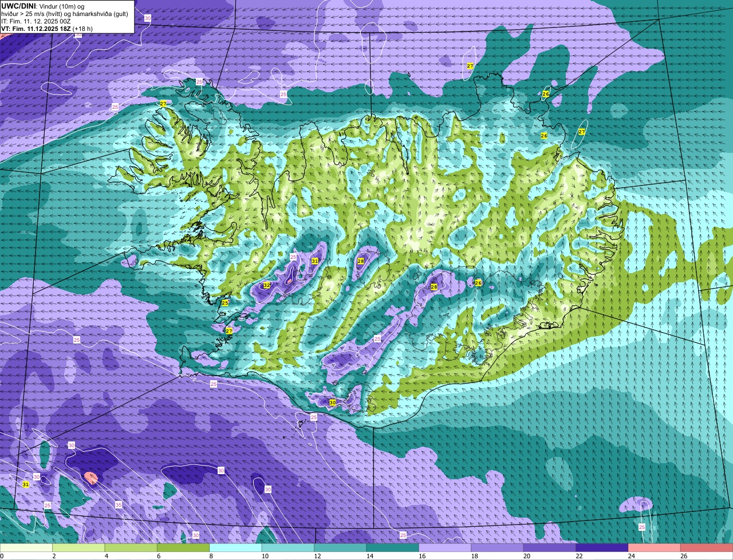The height and width of the screenshot is (560, 733).
Task: Pick the 4–6 m/s green legend swatch
Action: click(x=131, y=548)
